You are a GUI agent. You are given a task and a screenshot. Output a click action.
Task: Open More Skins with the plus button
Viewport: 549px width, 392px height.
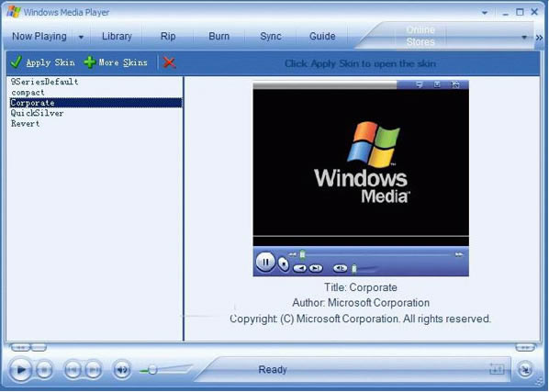pos(116,62)
